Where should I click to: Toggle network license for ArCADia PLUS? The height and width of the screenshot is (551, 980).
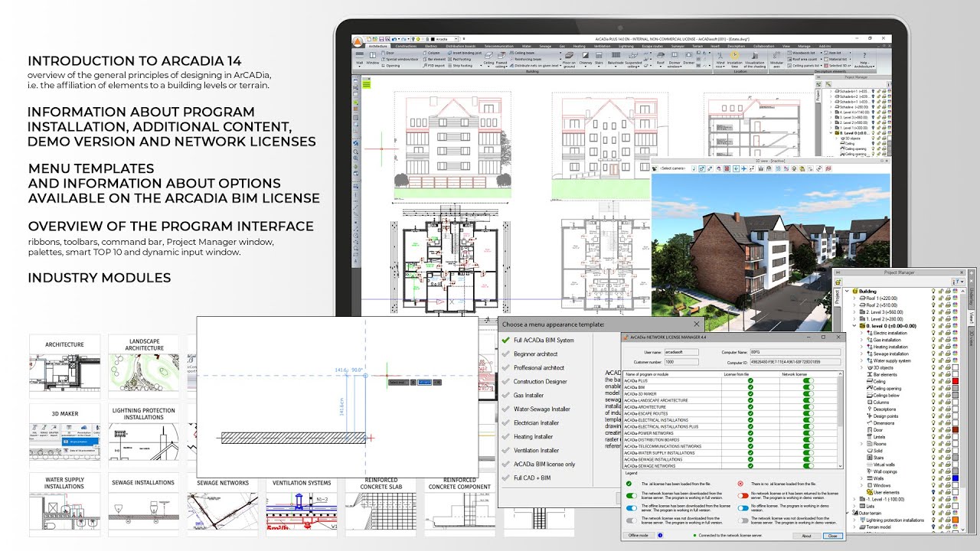(808, 380)
